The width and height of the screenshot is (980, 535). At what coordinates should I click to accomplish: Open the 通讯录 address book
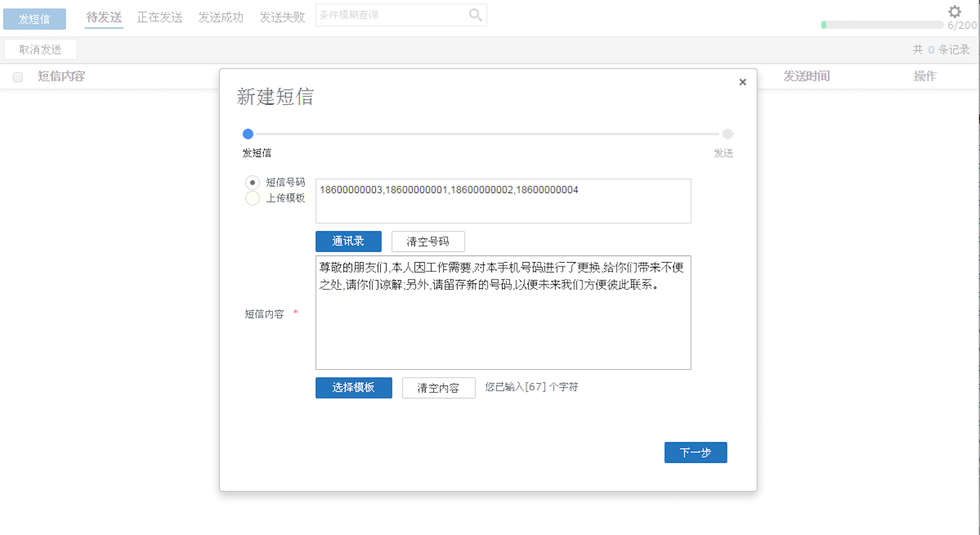coord(348,241)
